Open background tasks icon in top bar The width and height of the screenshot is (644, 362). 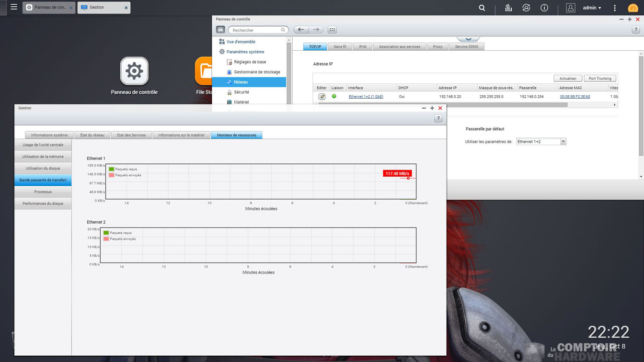coord(508,8)
